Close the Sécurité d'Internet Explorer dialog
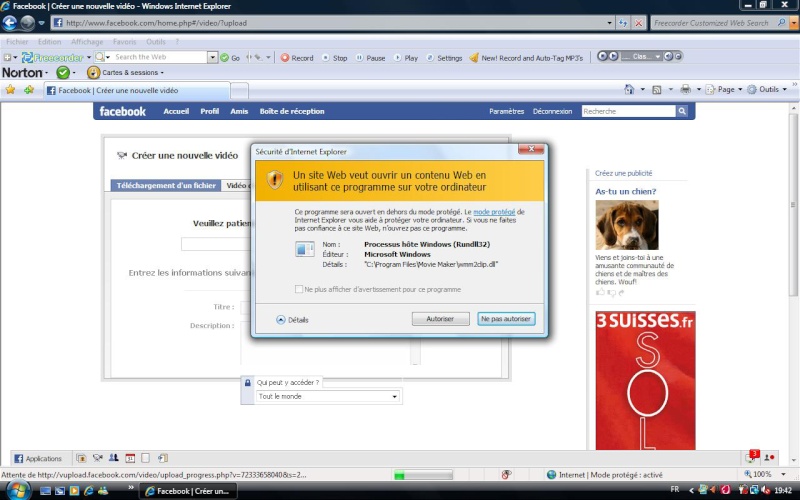This screenshot has width=800, height=500. pos(531,148)
